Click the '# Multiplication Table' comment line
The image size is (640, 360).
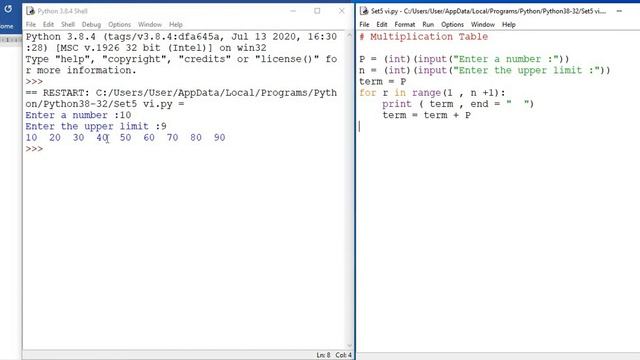423,37
